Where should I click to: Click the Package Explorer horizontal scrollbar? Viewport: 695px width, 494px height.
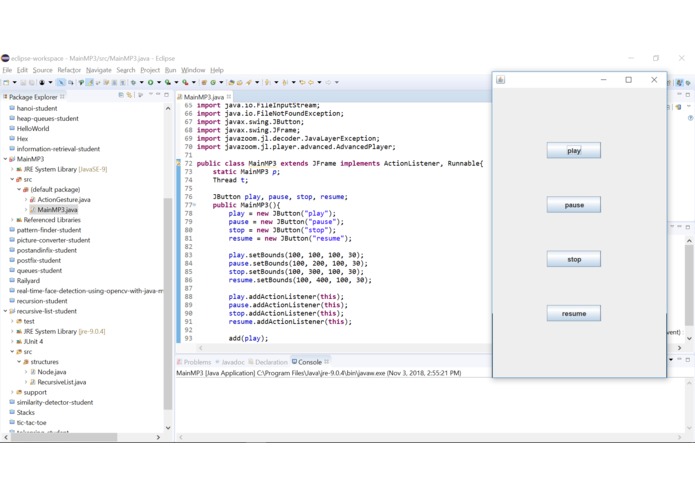[64, 437]
